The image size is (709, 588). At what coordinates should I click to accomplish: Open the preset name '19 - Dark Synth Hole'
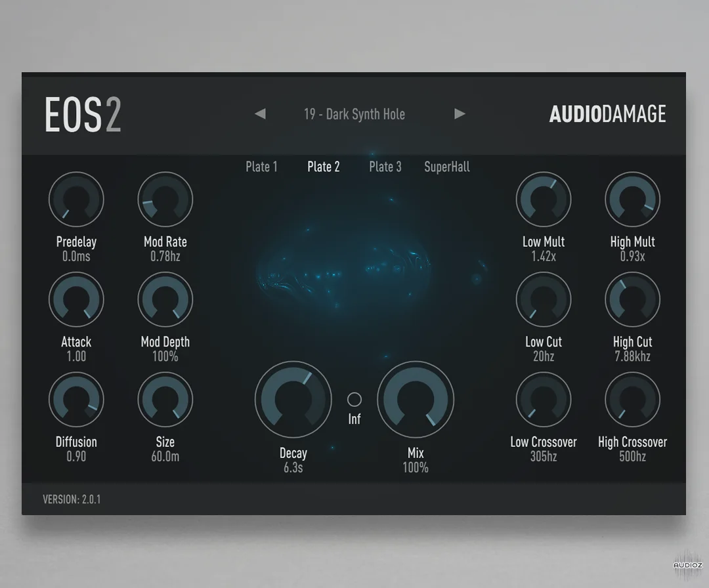tap(354, 114)
